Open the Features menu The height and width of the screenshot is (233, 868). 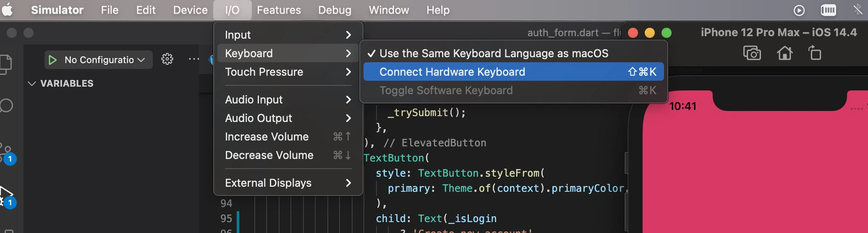(x=279, y=10)
